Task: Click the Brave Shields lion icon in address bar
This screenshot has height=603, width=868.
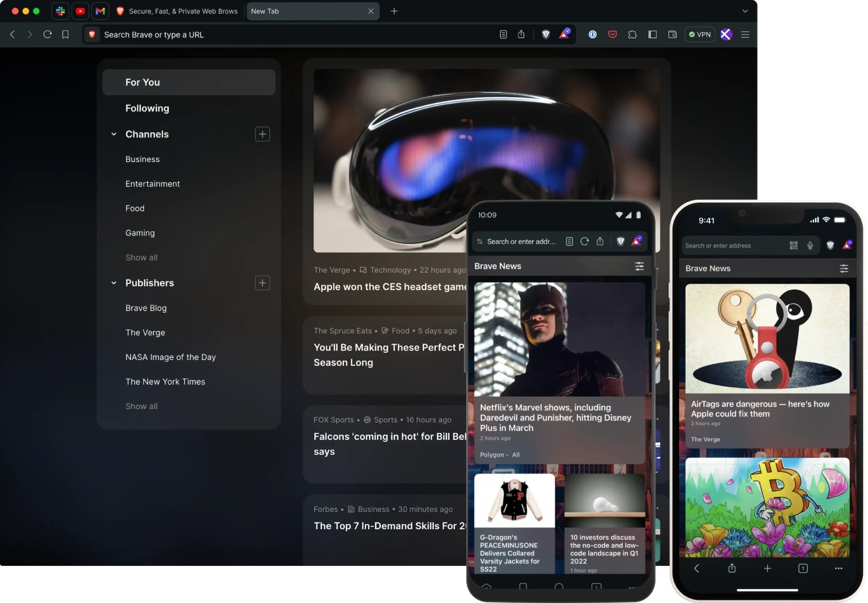Action: (546, 34)
